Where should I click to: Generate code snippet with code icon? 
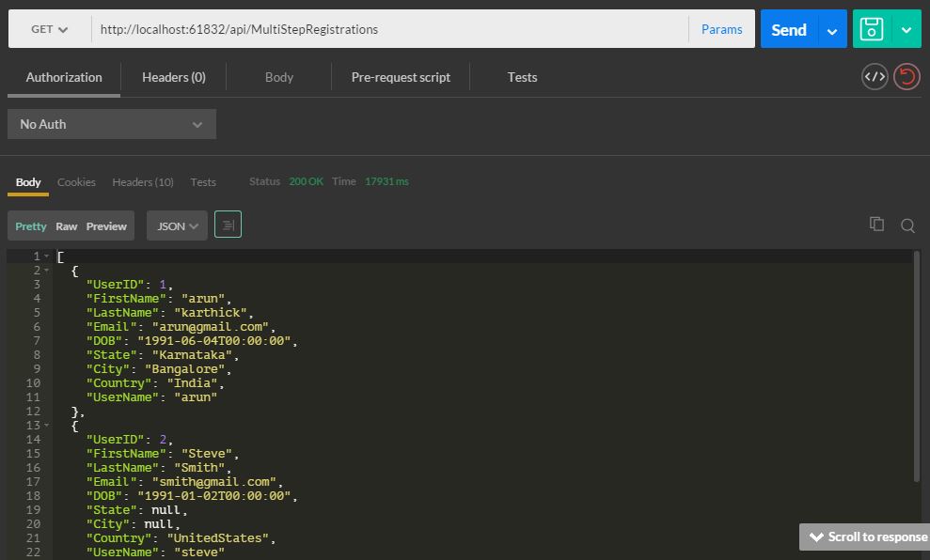tap(875, 76)
